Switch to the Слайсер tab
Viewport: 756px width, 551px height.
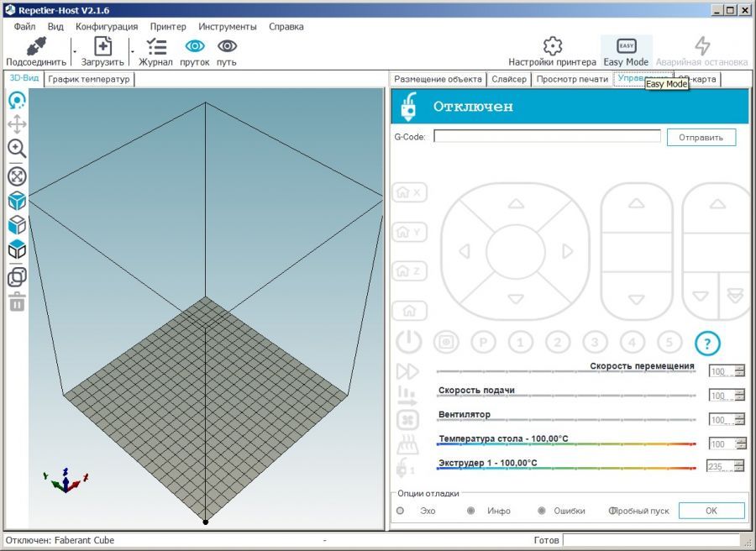coord(509,79)
